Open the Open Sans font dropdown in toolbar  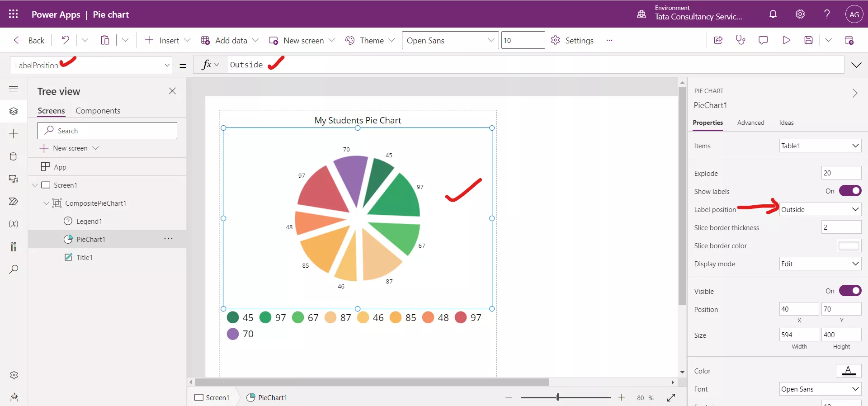click(x=450, y=40)
